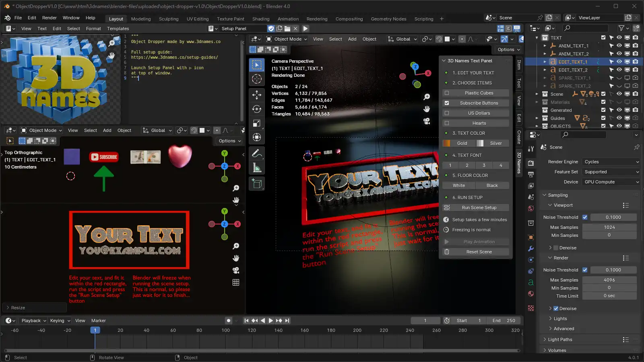644x362 pixels.
Task: Expand the ANIM_TEXT_2 outliner row
Action: [545, 53]
